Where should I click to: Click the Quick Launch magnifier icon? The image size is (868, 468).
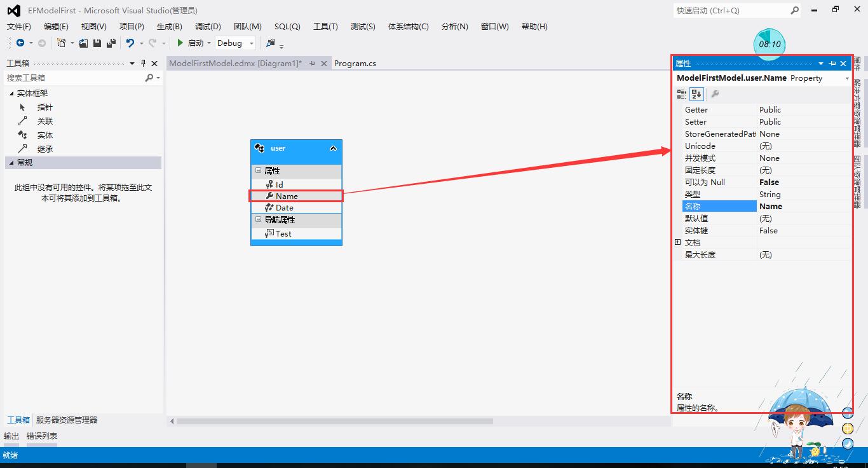[794, 10]
